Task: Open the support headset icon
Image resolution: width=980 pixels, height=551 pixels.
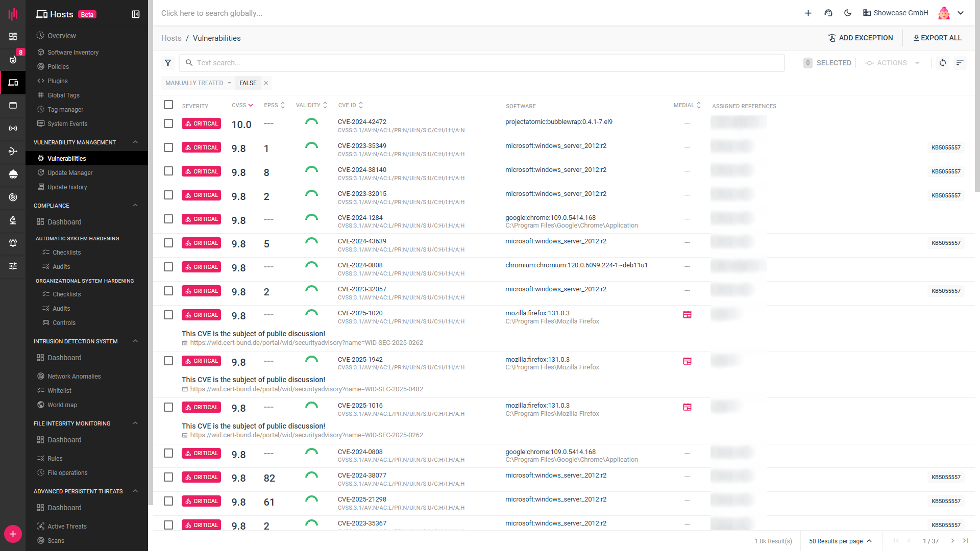Action: tap(828, 13)
